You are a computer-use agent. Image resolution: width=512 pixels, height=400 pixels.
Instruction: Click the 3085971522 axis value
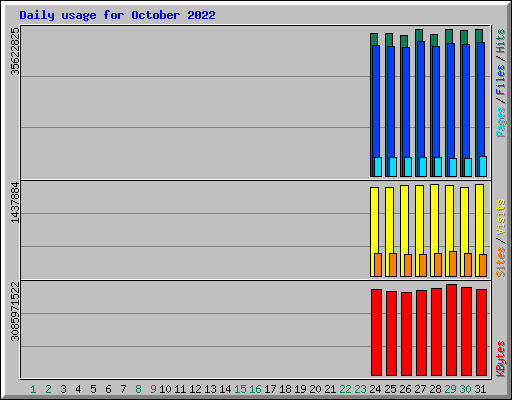15,311
